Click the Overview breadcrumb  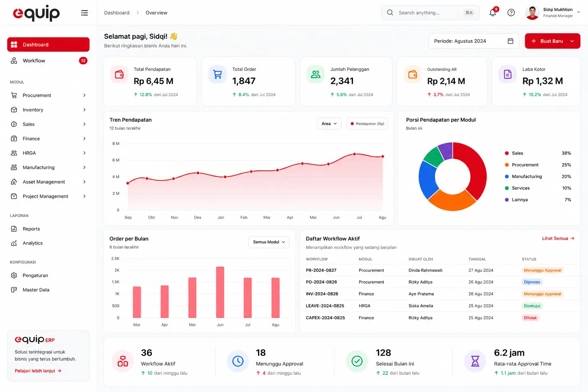click(157, 13)
